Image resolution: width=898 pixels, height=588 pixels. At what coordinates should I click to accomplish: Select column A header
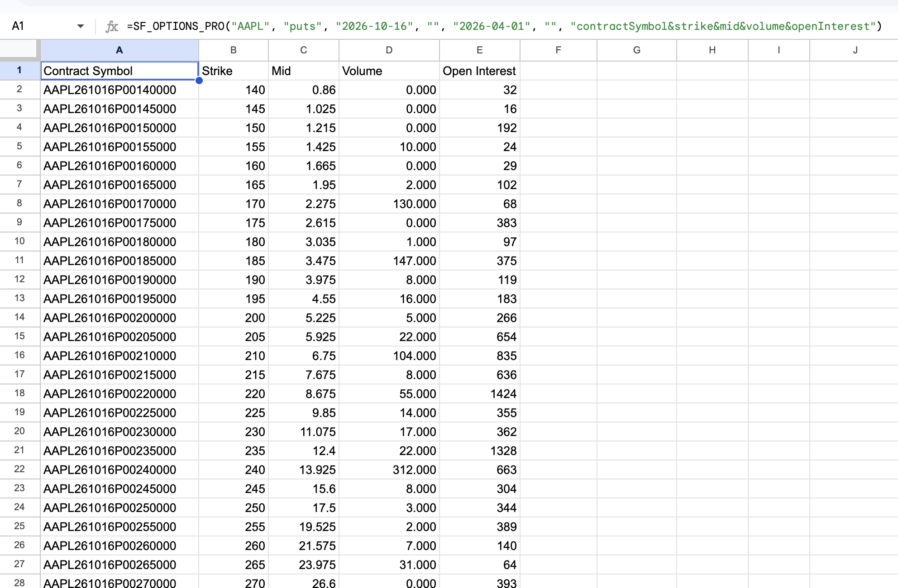(x=119, y=50)
